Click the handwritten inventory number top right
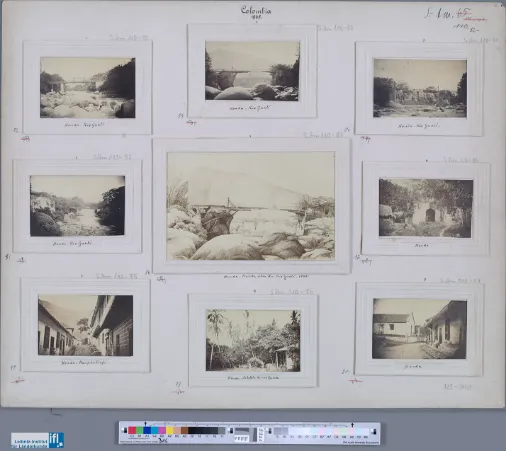The width and height of the screenshot is (506, 451). coord(448,14)
